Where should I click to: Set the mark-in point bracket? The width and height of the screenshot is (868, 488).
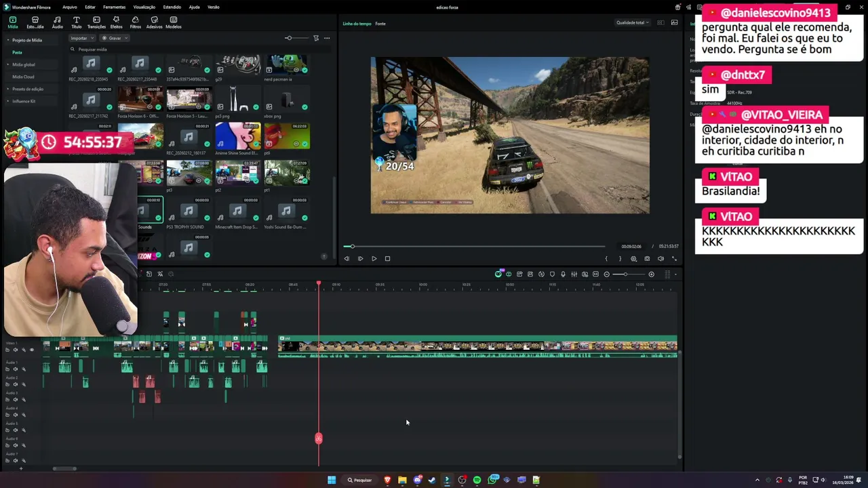(x=606, y=258)
